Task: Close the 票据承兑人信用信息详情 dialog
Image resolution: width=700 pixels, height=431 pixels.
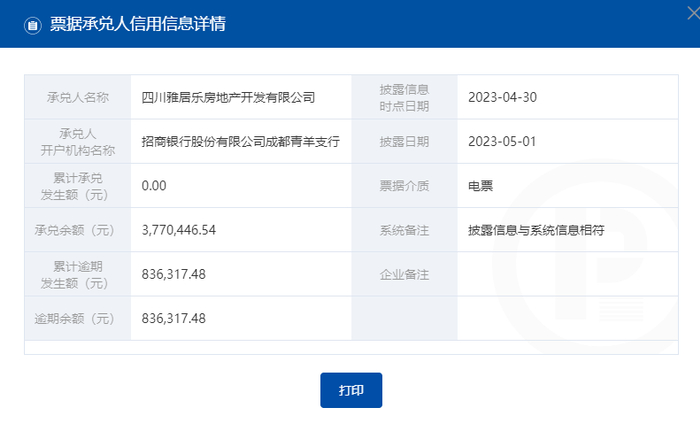Action: click(x=693, y=13)
